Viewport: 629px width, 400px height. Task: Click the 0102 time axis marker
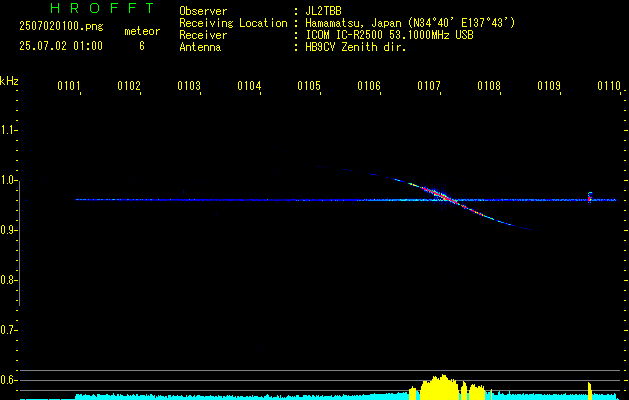coord(129,86)
